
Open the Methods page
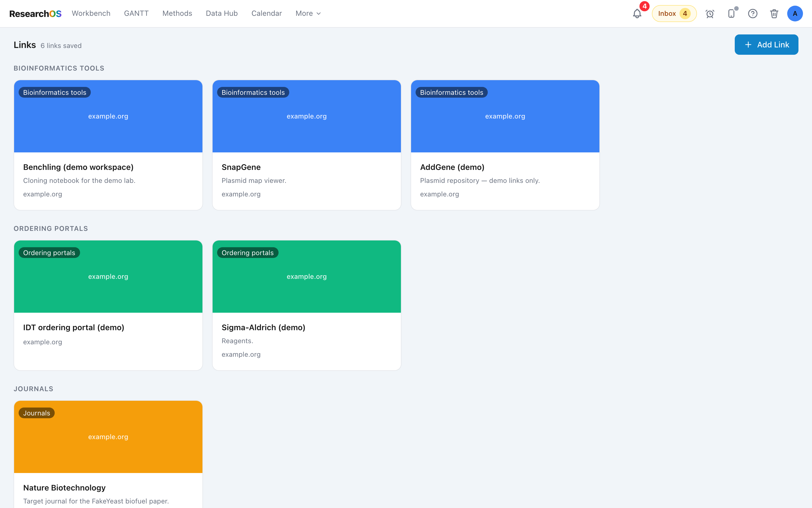click(177, 14)
